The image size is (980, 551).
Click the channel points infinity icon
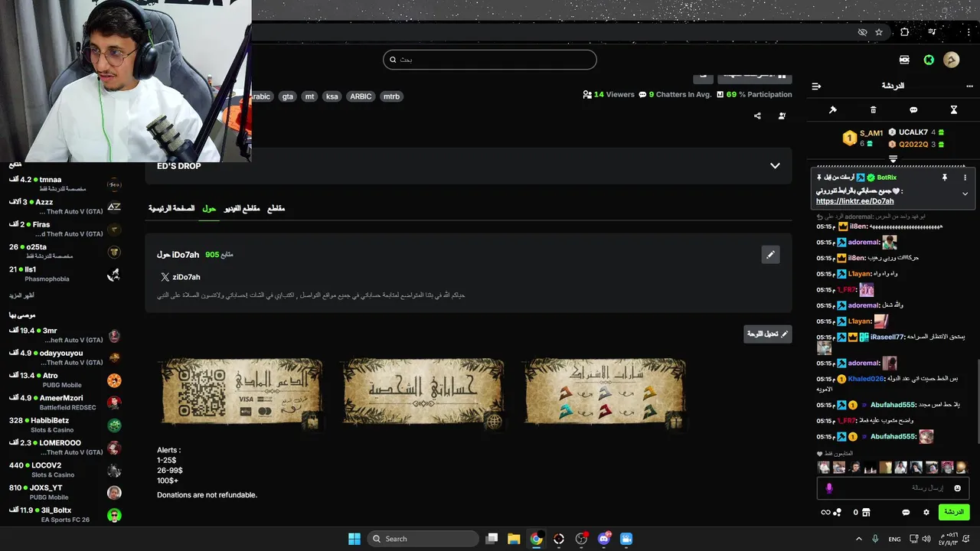pos(826,513)
